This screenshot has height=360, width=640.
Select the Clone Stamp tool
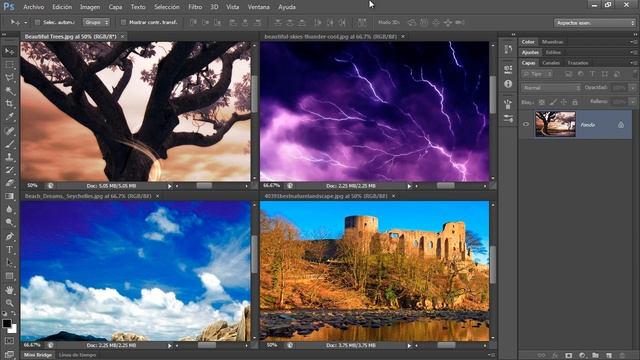(9, 157)
